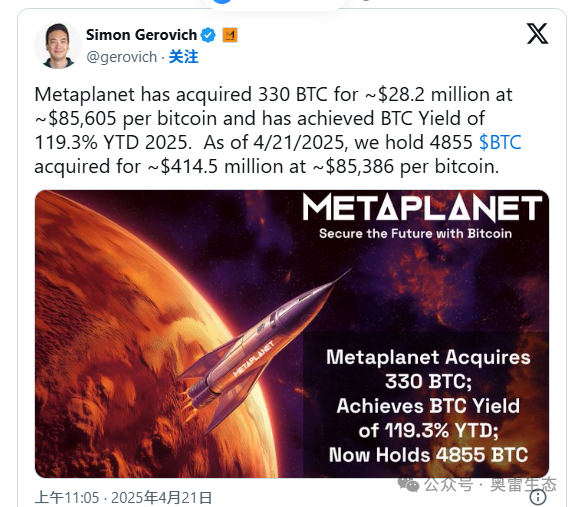Open Simon Gerovich's profile avatar

click(57, 45)
